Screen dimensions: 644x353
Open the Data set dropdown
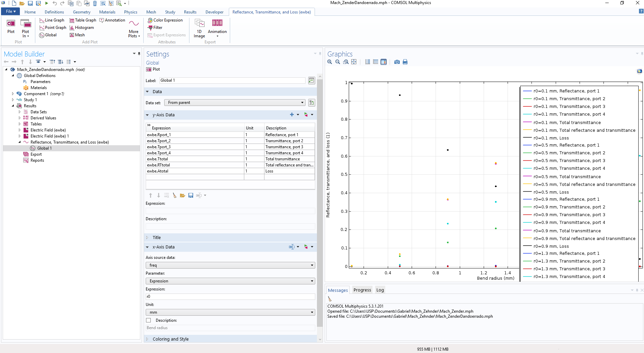(x=235, y=103)
